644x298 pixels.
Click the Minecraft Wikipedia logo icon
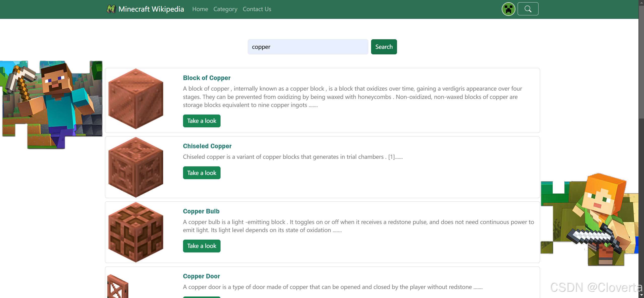111,9
